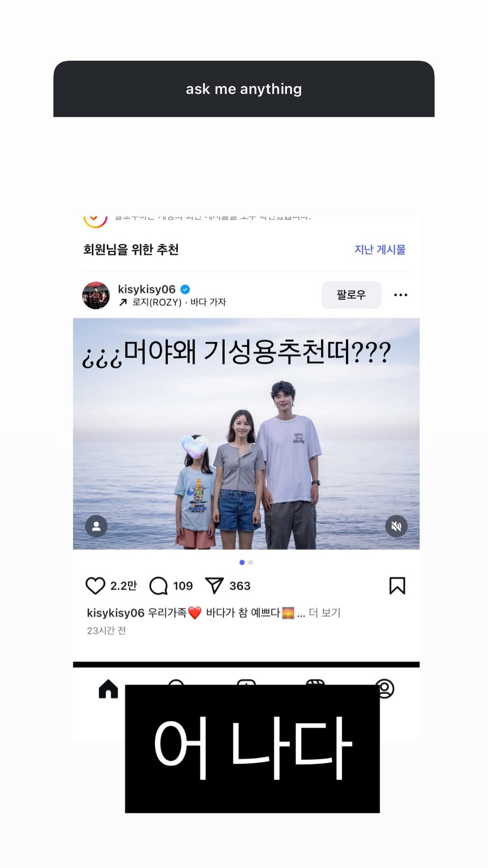Open the kisykisy06 name in the caption
This screenshot has width=488, height=868.
pos(115,613)
